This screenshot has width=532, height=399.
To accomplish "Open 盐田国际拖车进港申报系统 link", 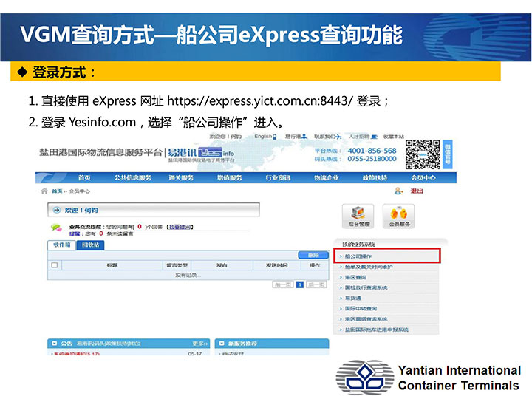I will (x=377, y=330).
